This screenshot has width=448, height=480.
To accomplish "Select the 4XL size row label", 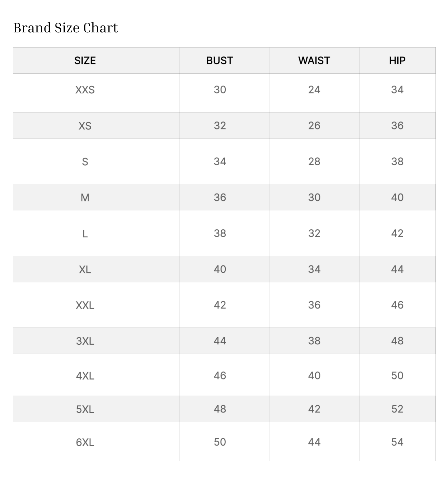I will tap(85, 376).
